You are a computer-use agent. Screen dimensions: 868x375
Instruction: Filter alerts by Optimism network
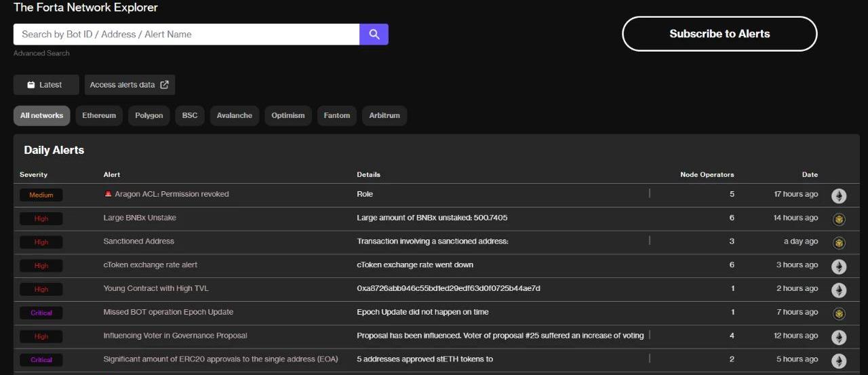pos(288,115)
